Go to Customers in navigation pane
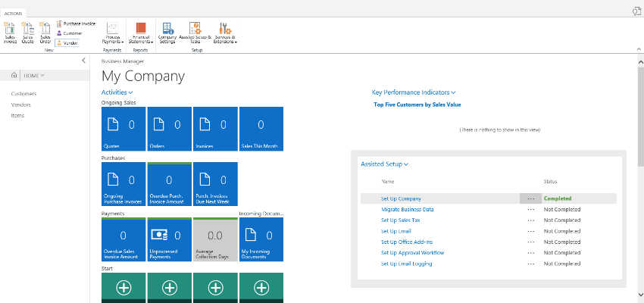644x303 pixels. pos(23,94)
